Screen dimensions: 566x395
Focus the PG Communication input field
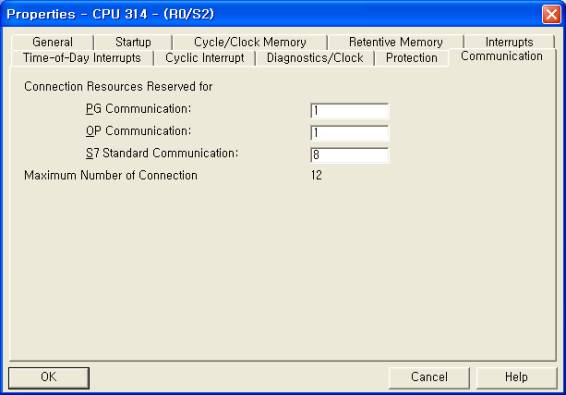click(x=349, y=110)
